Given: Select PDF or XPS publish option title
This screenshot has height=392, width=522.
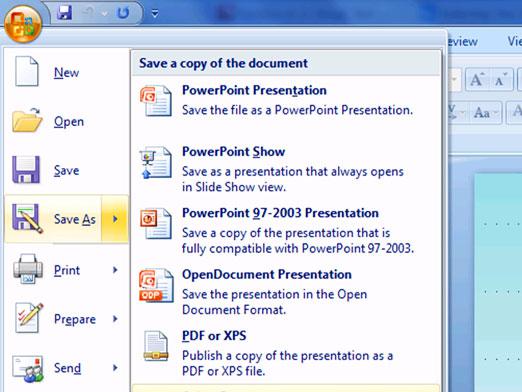Looking at the screenshot, I should pos(214,336).
